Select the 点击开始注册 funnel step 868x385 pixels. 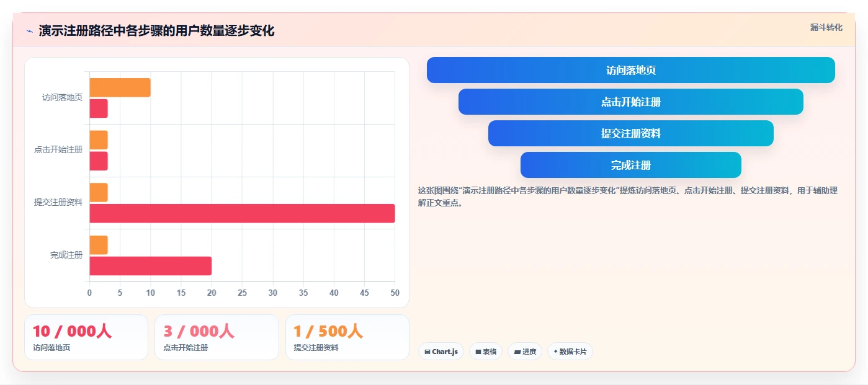pos(631,102)
